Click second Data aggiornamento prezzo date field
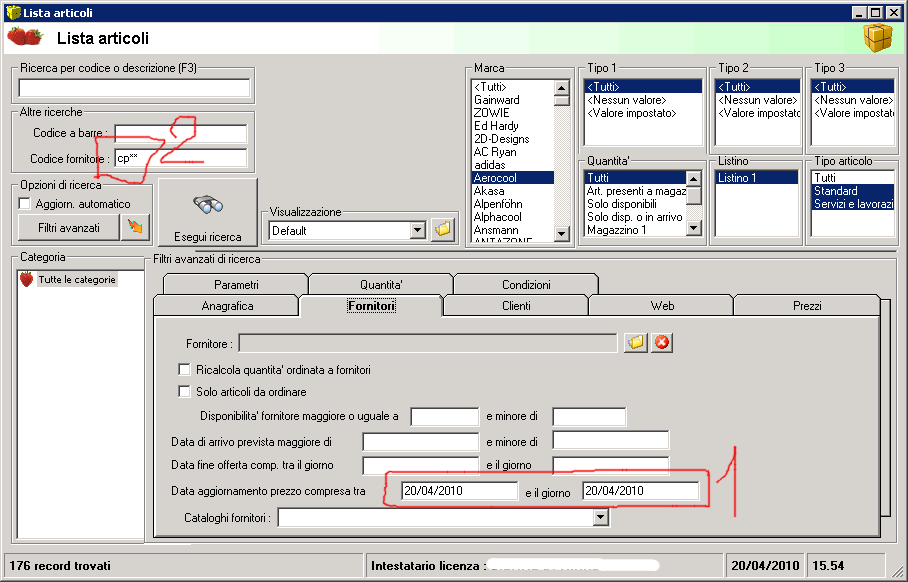The image size is (908, 582). point(640,491)
